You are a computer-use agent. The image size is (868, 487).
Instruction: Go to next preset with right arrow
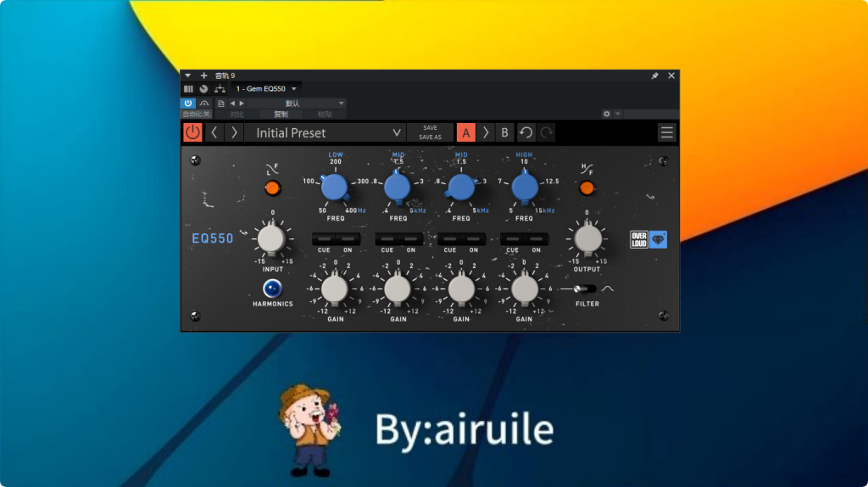click(x=234, y=132)
